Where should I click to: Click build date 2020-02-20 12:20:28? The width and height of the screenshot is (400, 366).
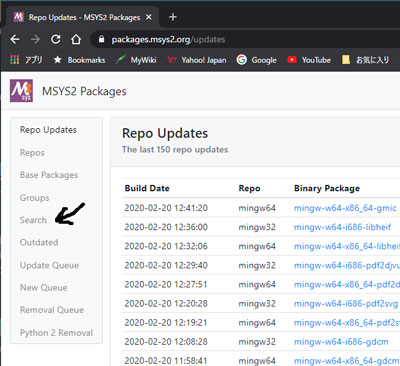166,304
